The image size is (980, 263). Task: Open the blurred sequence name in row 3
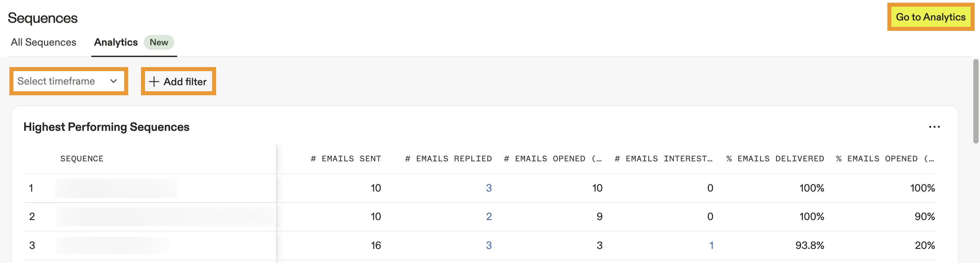tap(113, 246)
